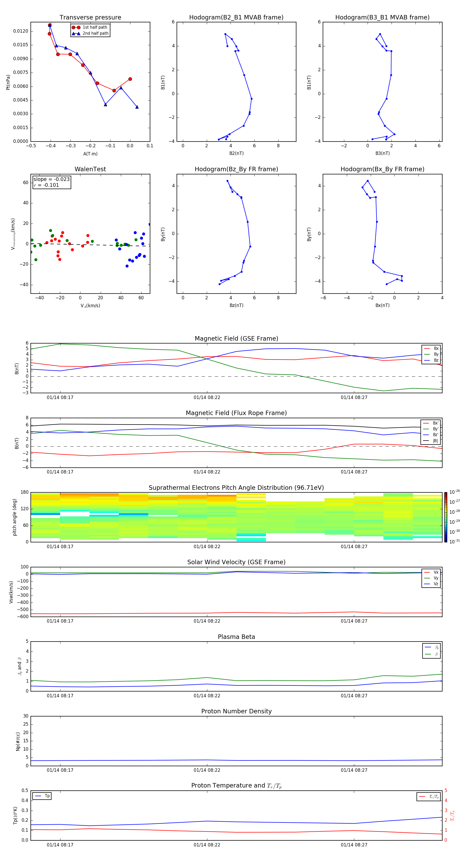Click the "Magnetic Field (GSE Frame)" title
The width and height of the screenshot is (473, 868).
coord(236,338)
